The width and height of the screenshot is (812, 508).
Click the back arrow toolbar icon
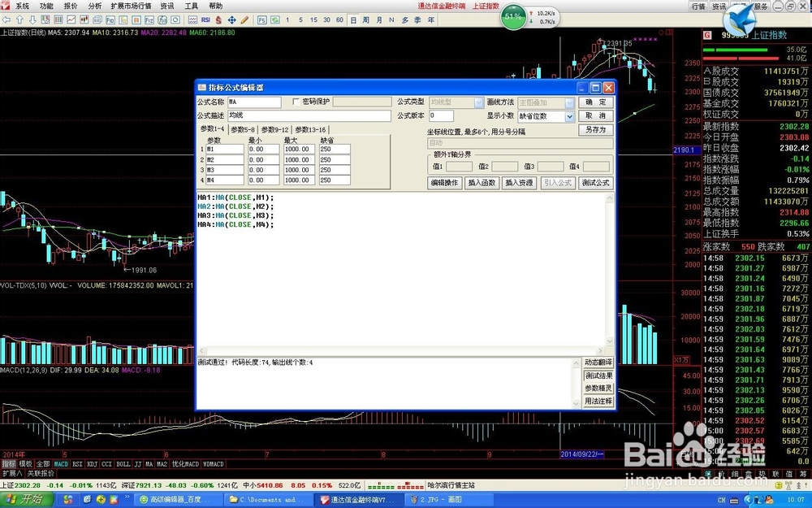click(x=6, y=20)
